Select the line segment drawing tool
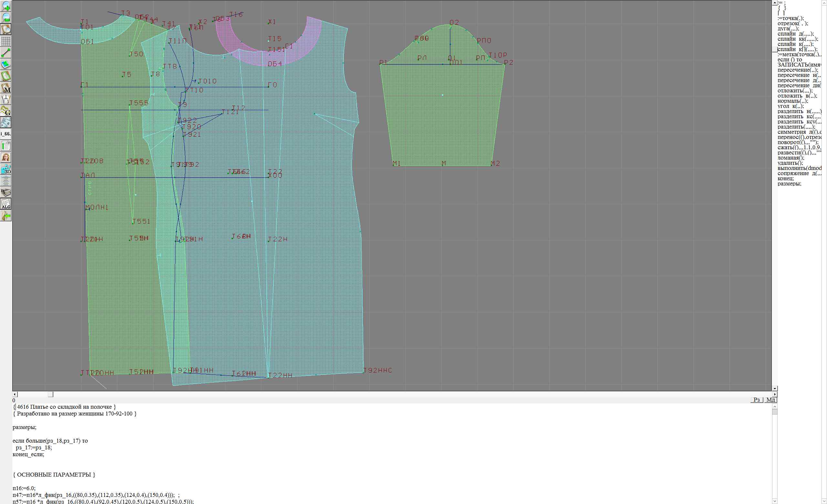The height and width of the screenshot is (504, 827). pos(6,53)
